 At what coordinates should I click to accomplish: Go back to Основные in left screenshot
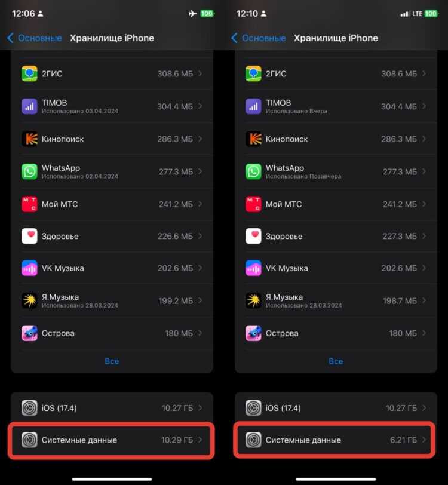(x=34, y=38)
